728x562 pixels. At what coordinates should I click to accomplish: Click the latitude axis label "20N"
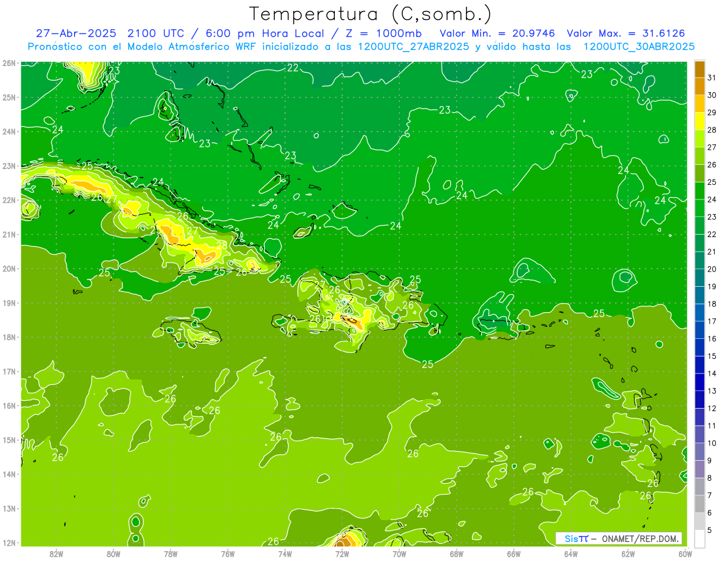[8, 269]
